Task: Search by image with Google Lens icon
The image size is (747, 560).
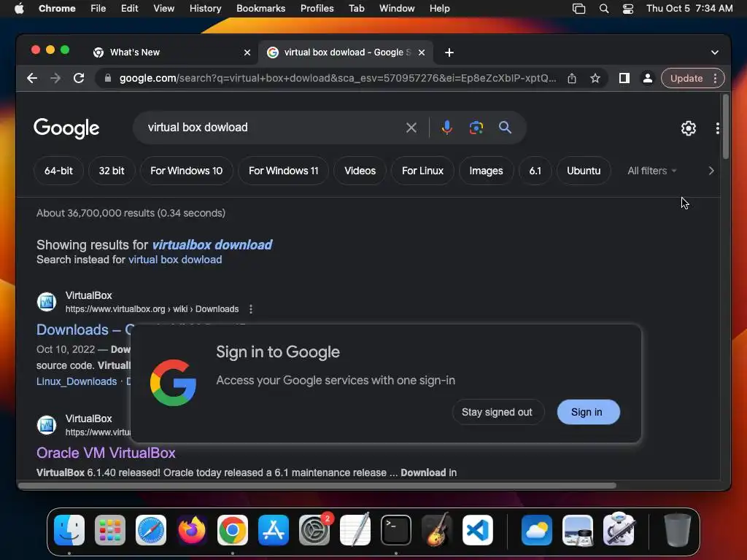Action: point(476,128)
